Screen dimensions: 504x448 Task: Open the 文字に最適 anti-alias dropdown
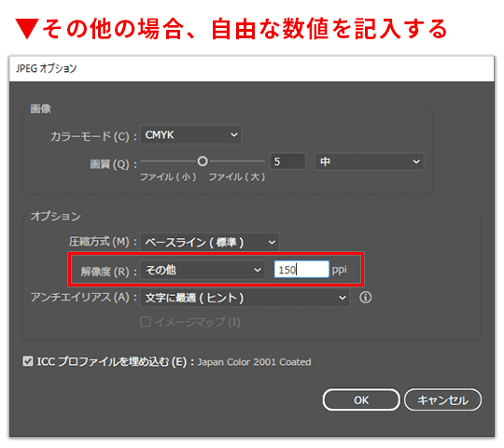tap(245, 298)
